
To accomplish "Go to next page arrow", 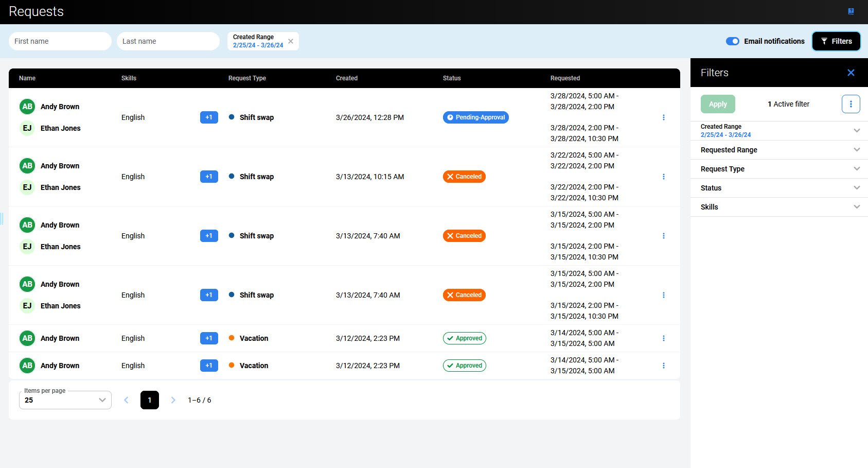I will [x=173, y=400].
